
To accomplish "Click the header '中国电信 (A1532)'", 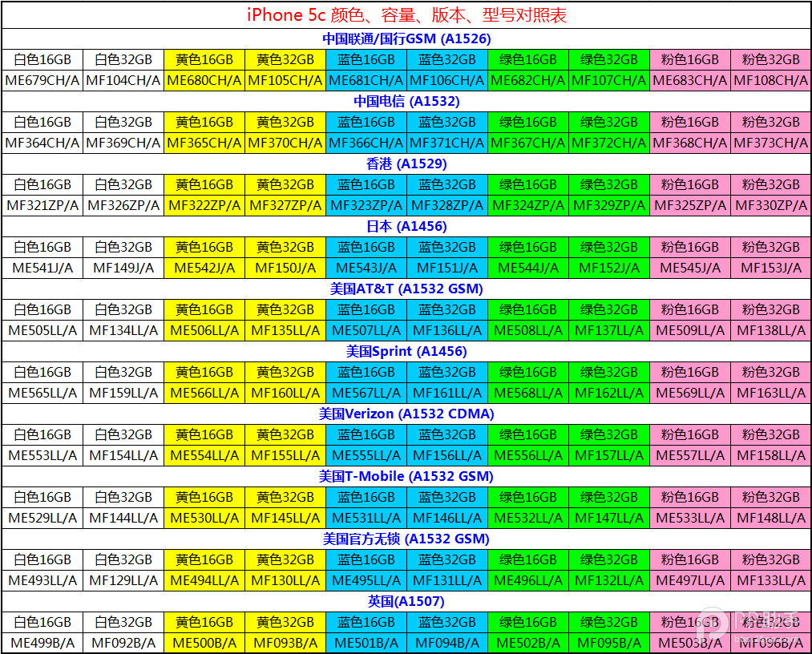I will [406, 102].
